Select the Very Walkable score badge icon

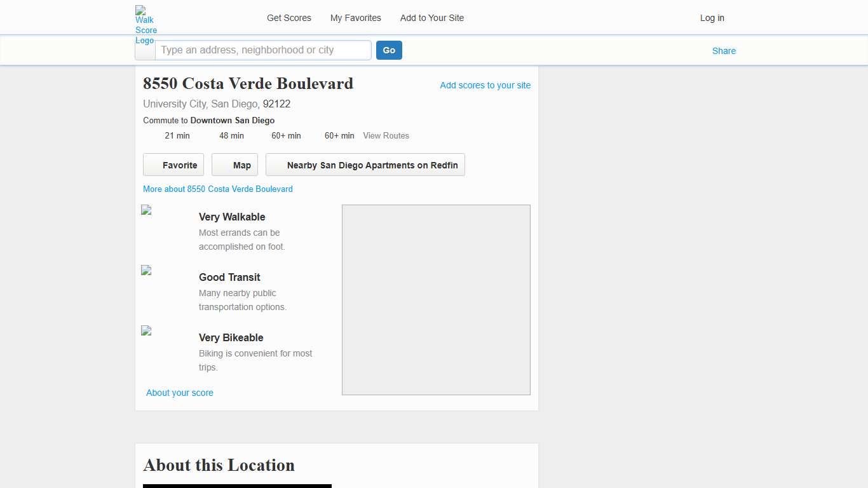tap(146, 210)
